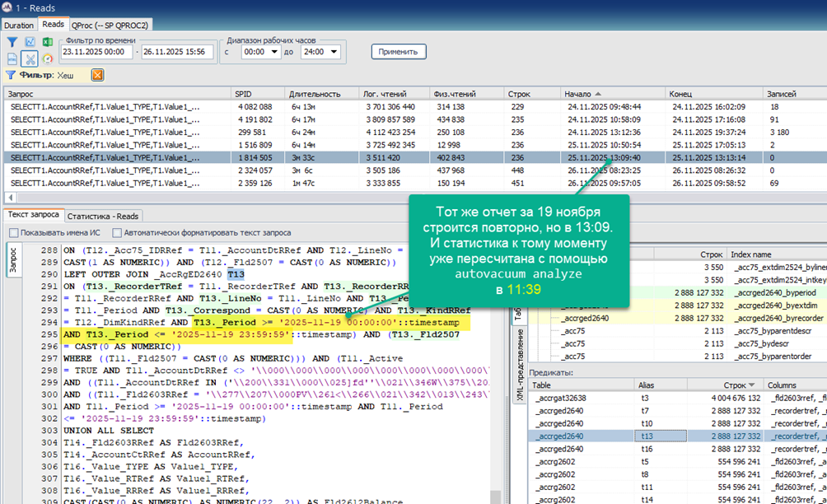
Task: Check 'Автоматически форматировать текст запроса'
Action: click(117, 233)
